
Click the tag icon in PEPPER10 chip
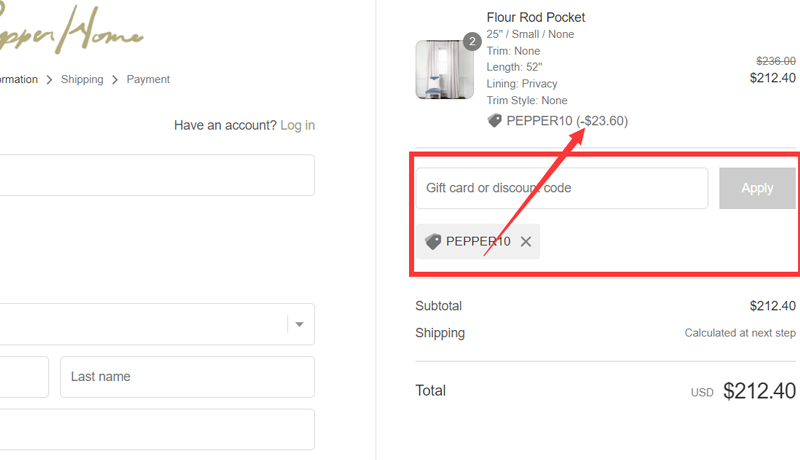tap(433, 242)
